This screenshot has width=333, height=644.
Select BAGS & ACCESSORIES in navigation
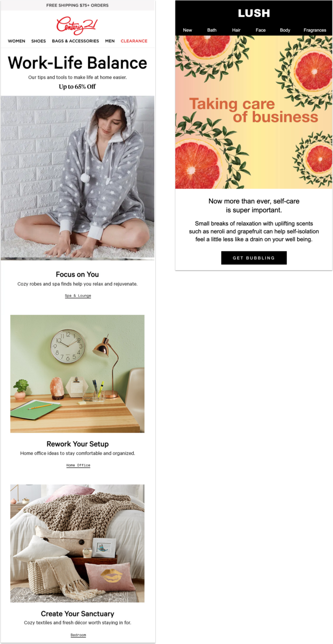(x=75, y=41)
